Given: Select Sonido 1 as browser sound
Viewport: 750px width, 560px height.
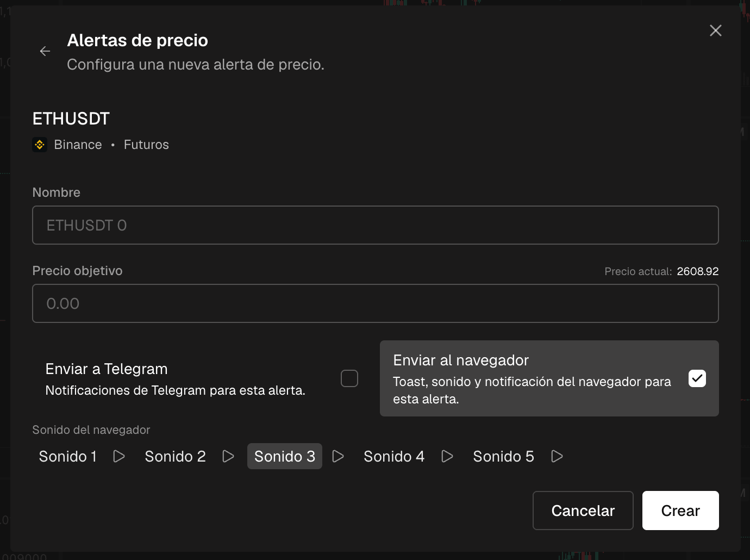Looking at the screenshot, I should point(68,456).
